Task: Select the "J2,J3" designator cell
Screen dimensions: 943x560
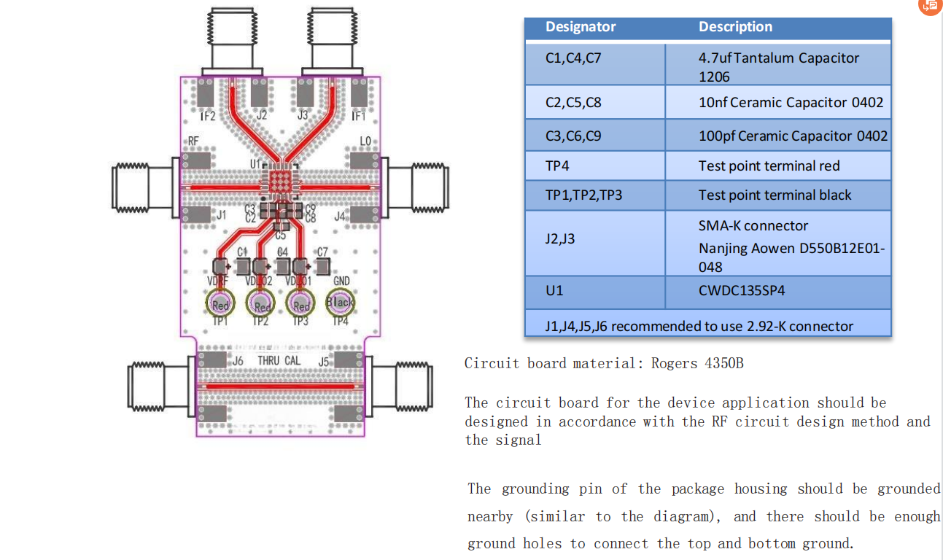Action: point(595,243)
